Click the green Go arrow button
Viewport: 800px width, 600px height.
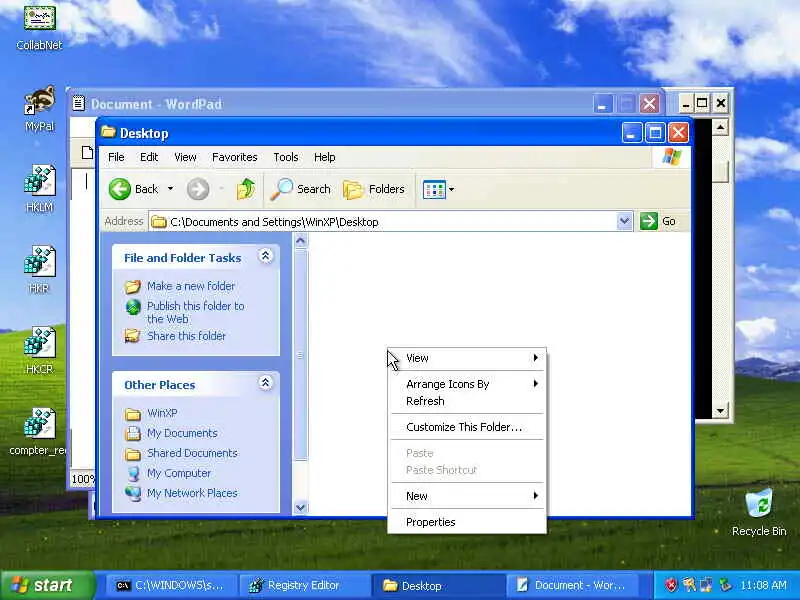[648, 221]
